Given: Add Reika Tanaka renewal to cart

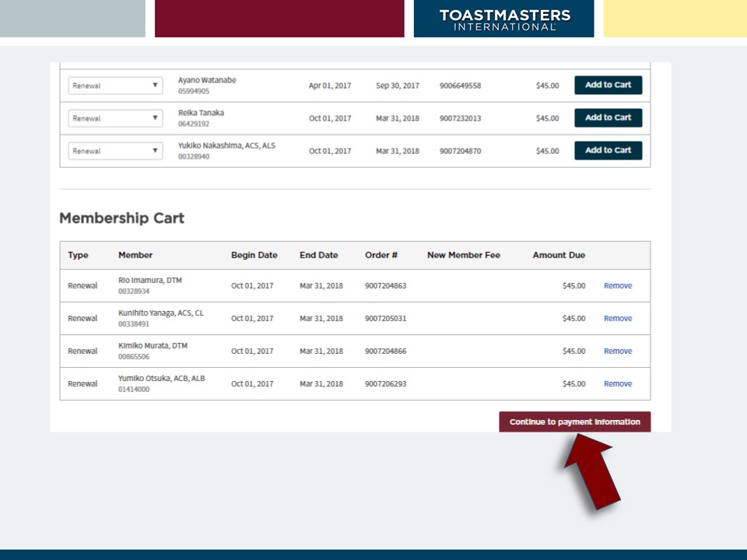Looking at the screenshot, I should [x=608, y=117].
